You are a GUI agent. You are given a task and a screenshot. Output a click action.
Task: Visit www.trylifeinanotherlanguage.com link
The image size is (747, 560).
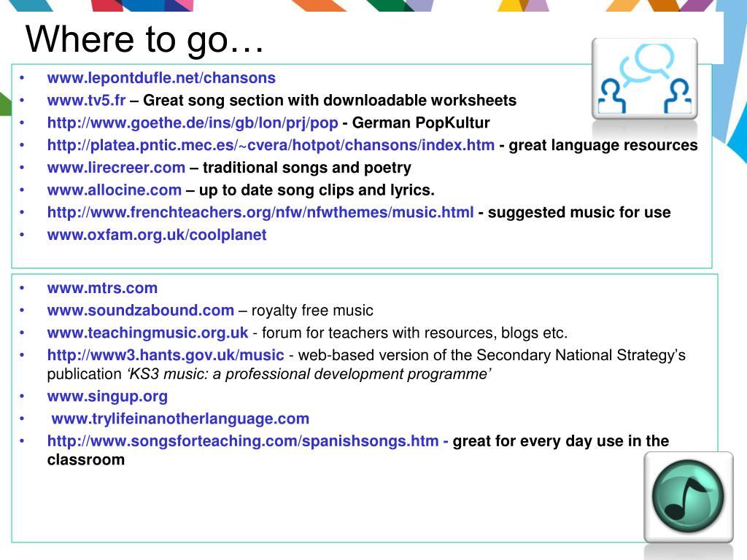[180, 419]
